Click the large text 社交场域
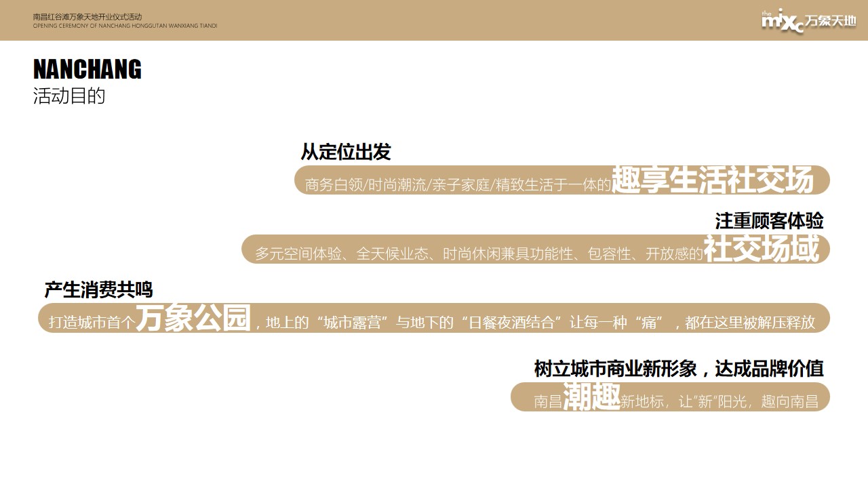 pos(762,249)
